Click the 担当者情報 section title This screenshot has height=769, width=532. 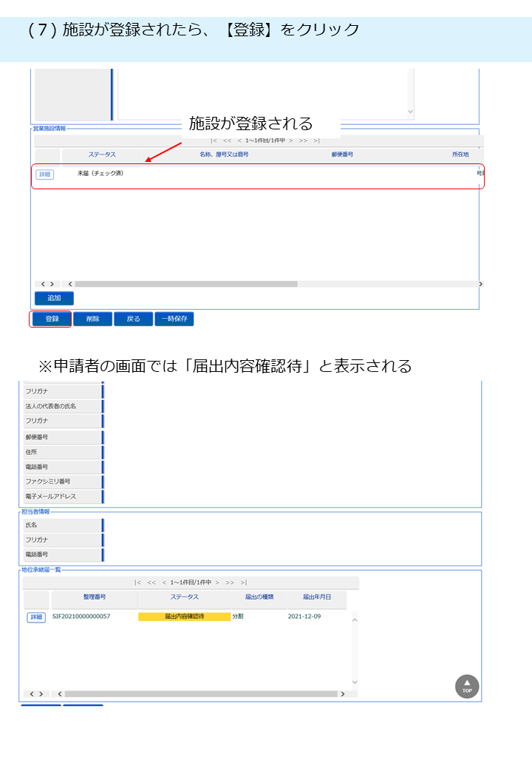(x=35, y=512)
